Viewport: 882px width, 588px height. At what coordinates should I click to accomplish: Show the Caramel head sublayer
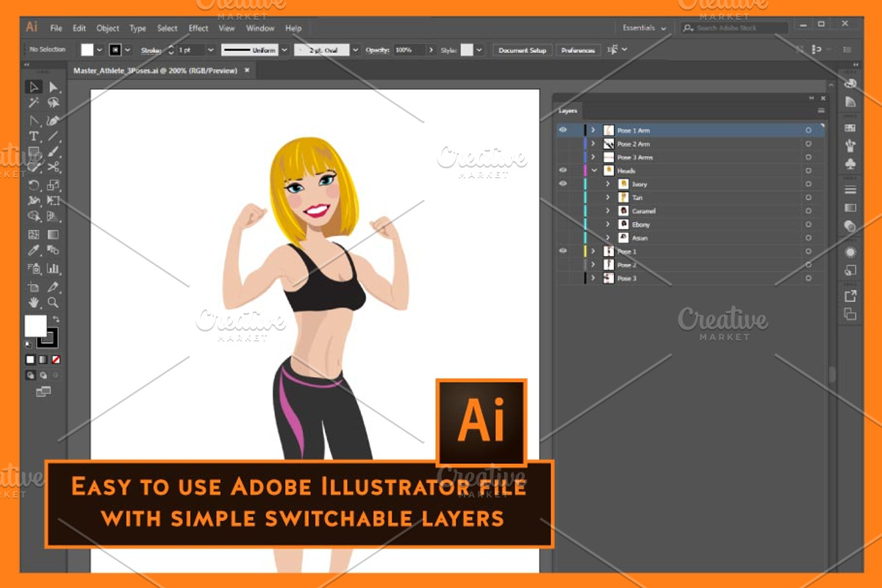coord(563,211)
